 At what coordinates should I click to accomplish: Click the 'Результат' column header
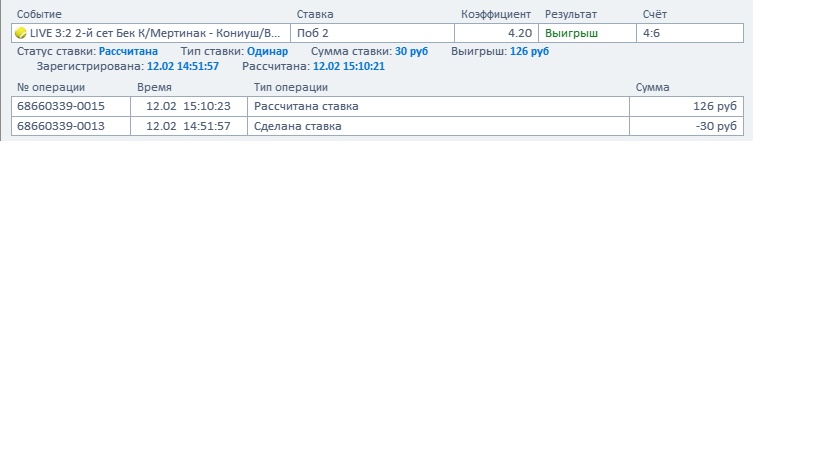[571, 14]
